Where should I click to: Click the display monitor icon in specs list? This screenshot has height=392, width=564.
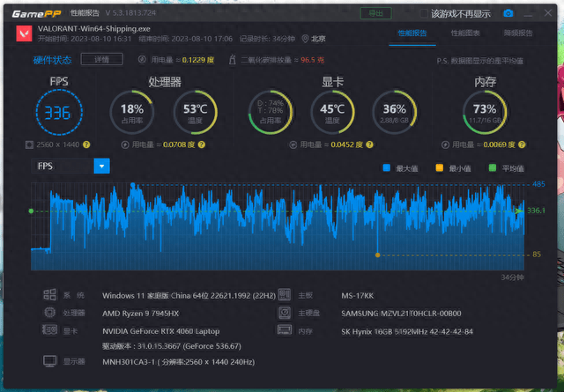click(x=49, y=361)
